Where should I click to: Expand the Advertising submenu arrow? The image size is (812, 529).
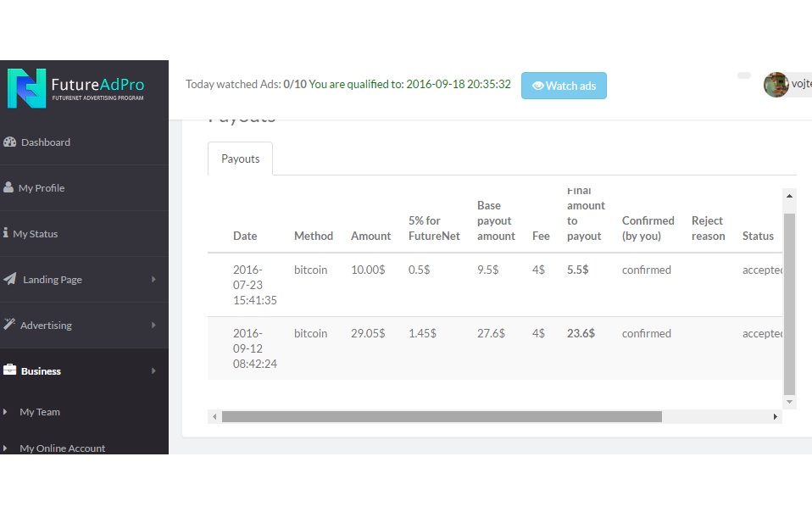(153, 325)
